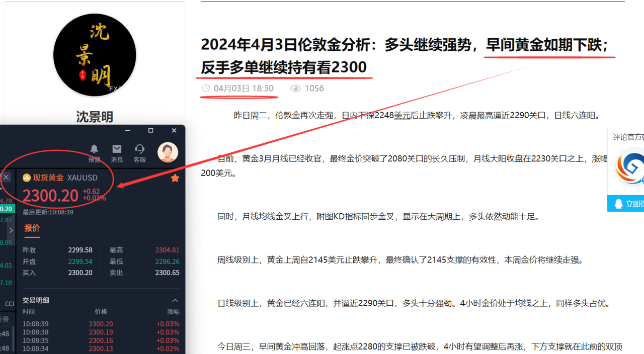644x354 pixels.
Task: Click the 最低 value 2296.26
Action: pos(168,261)
